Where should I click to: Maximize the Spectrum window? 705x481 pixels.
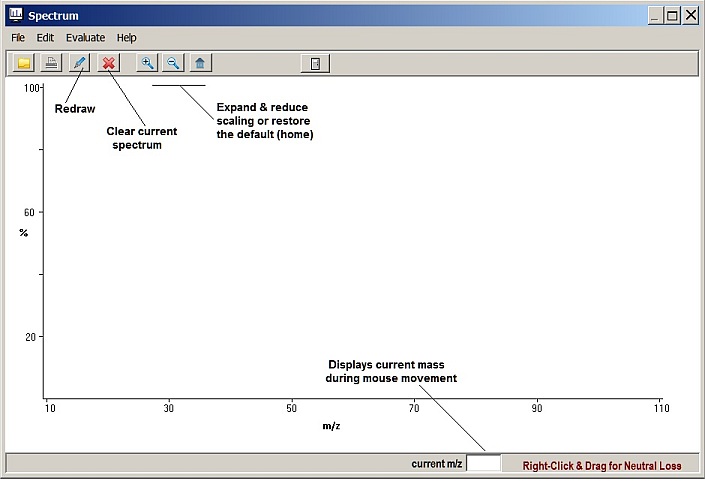(672, 15)
